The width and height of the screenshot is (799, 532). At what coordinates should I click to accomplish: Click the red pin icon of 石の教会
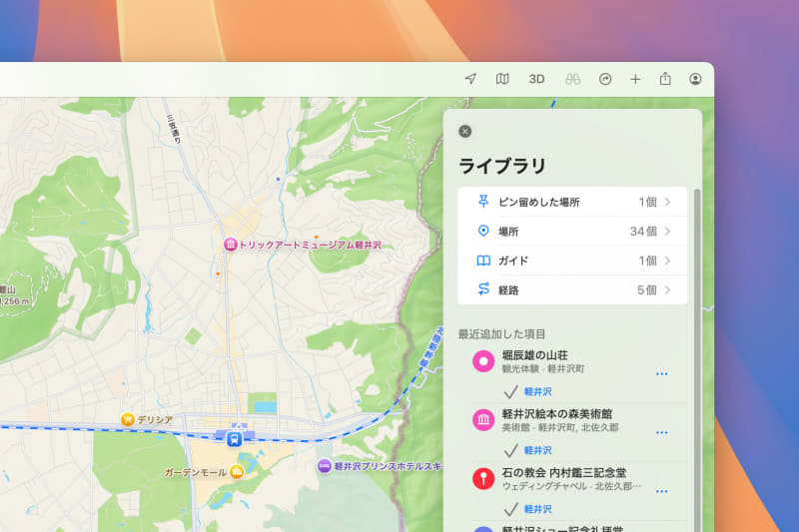[483, 478]
